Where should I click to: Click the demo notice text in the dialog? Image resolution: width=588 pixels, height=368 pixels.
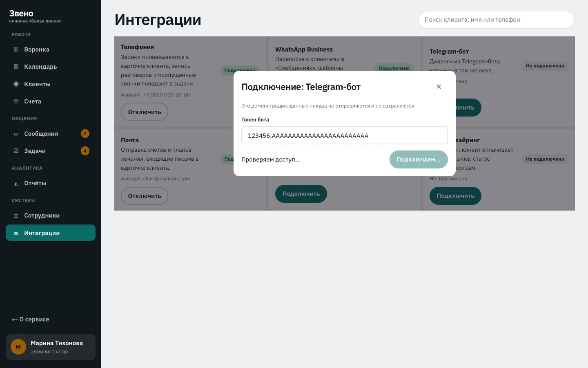point(329,106)
